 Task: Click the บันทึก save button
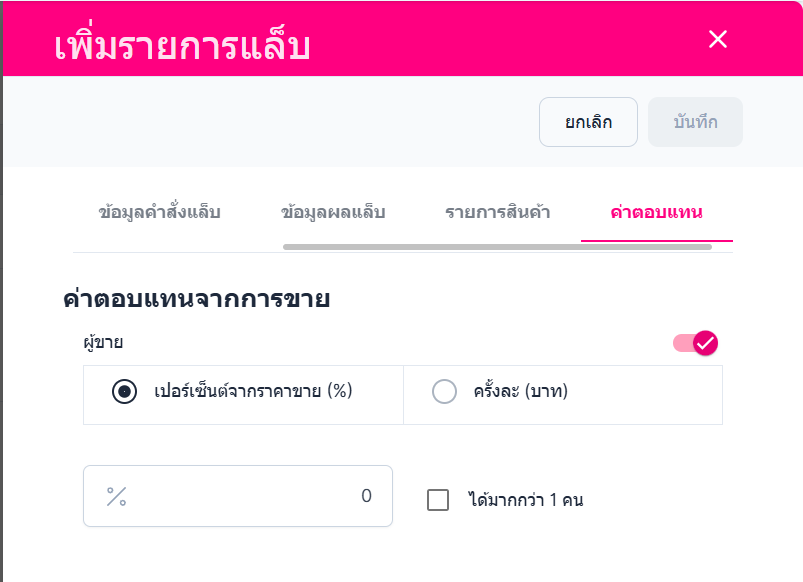[695, 123]
